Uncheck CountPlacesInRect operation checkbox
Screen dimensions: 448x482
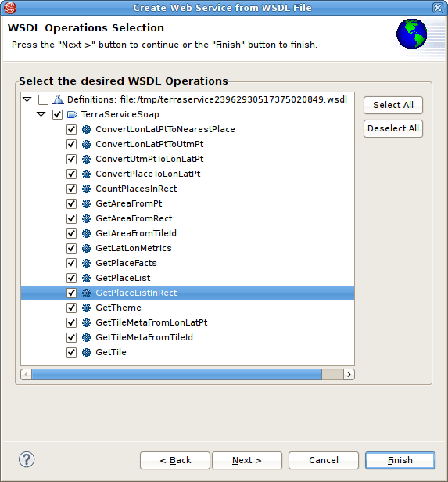(x=72, y=189)
